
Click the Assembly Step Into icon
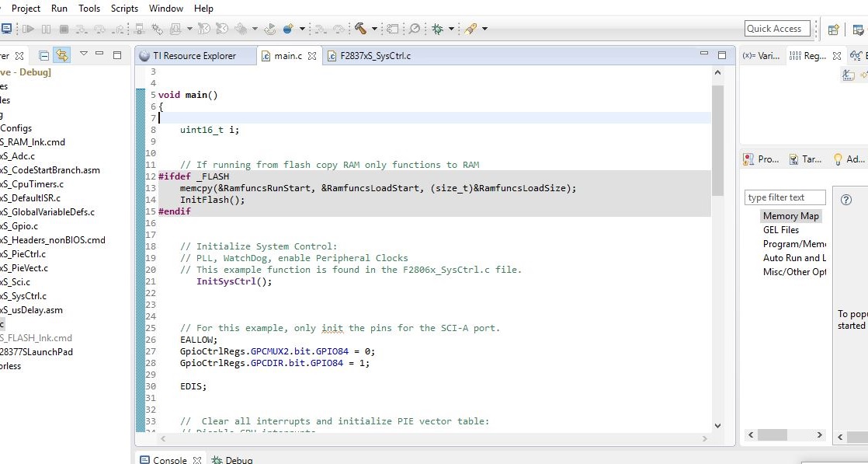click(321, 29)
